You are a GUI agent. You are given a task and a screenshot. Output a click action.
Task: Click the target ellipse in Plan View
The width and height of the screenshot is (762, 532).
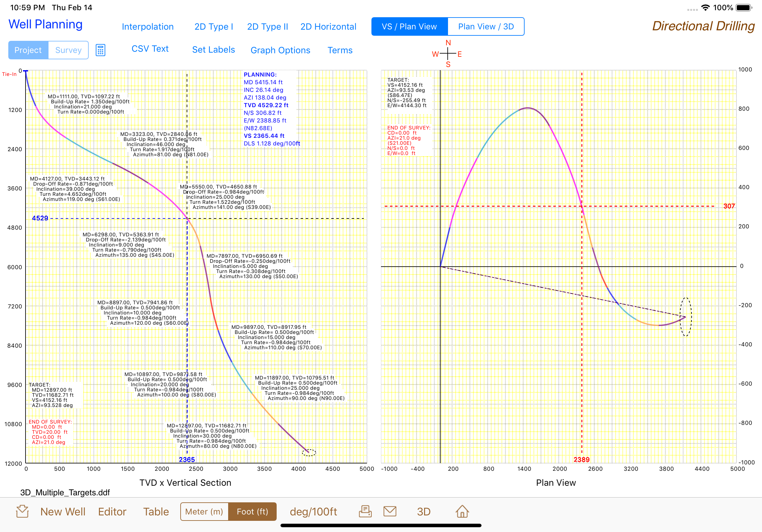click(x=686, y=317)
